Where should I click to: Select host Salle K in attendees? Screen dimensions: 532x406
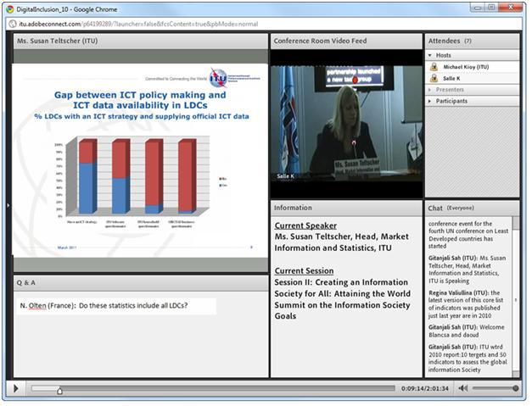[x=472, y=78]
